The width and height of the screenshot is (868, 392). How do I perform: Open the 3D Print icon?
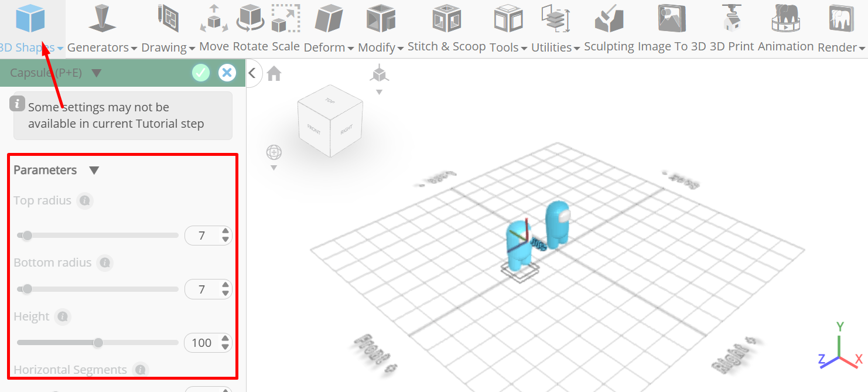pos(733,18)
